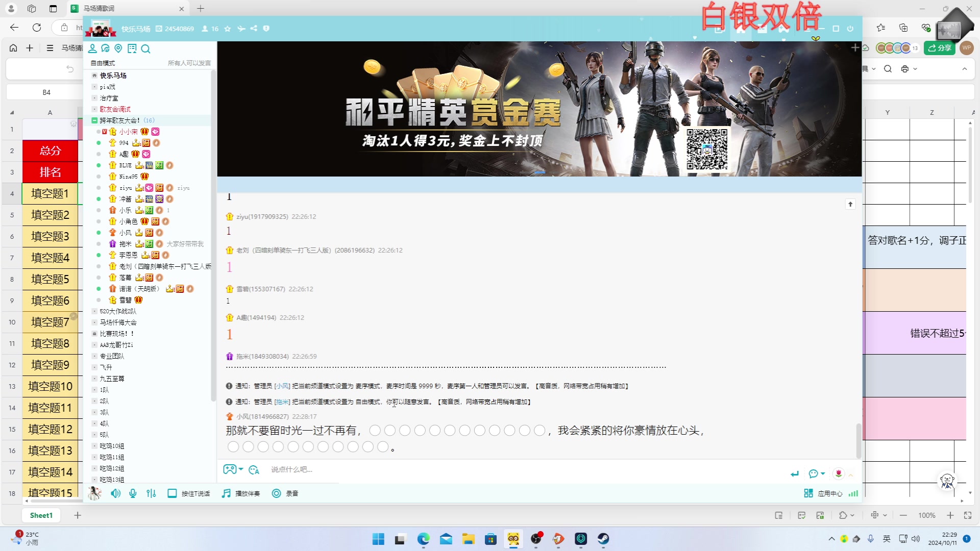Collapse the 跨年歌友大会 channel
Image resolution: width=980 pixels, height=551 pixels.
[94, 120]
